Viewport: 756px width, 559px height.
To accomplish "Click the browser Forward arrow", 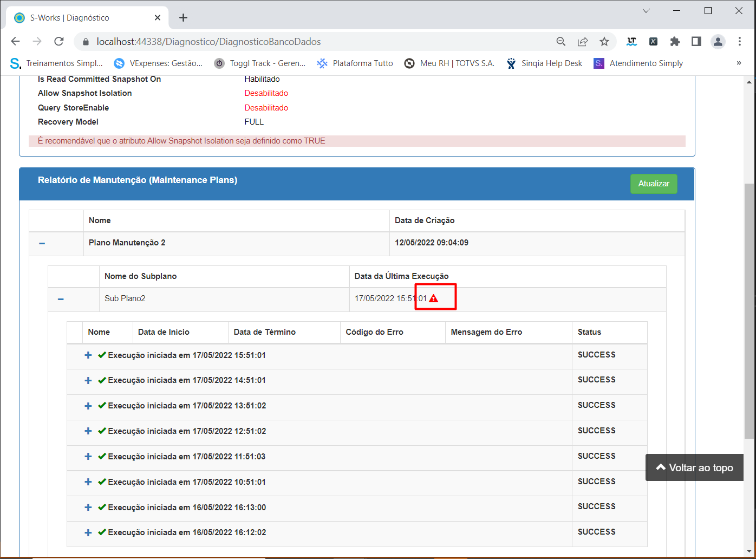I will coord(37,42).
